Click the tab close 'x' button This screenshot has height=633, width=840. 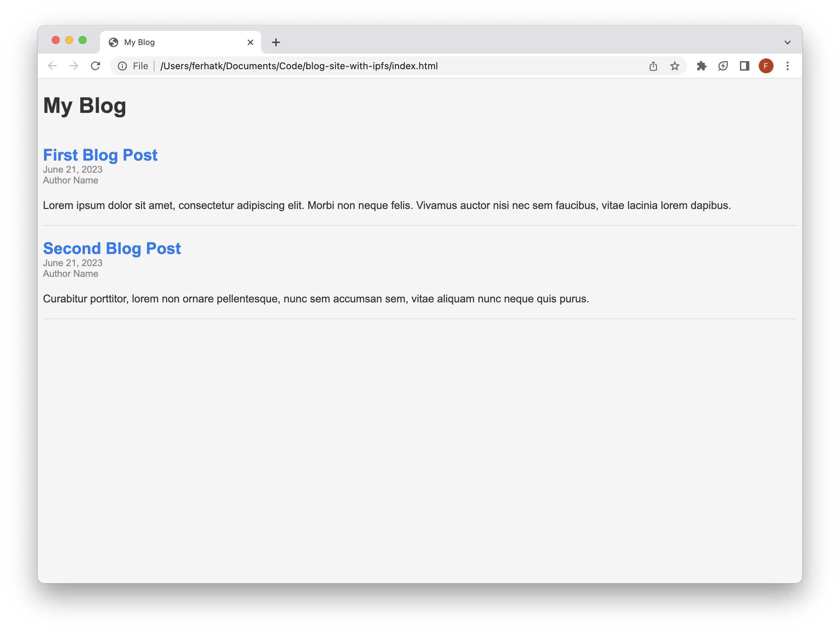[250, 43]
